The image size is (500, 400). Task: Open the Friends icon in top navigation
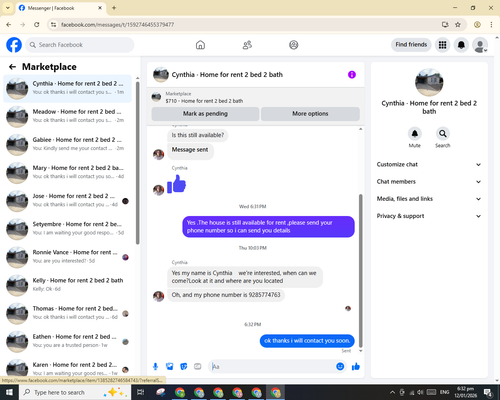pos(247,45)
